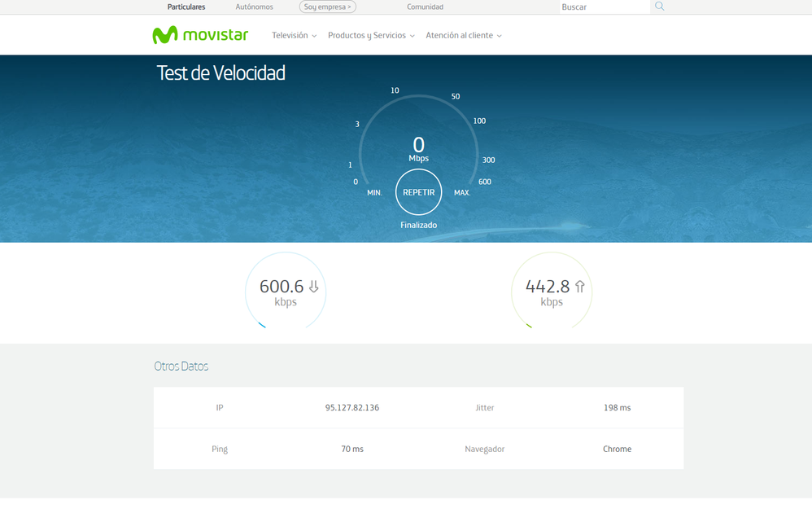Click the speedometer 0 Mbps reading

click(x=418, y=147)
